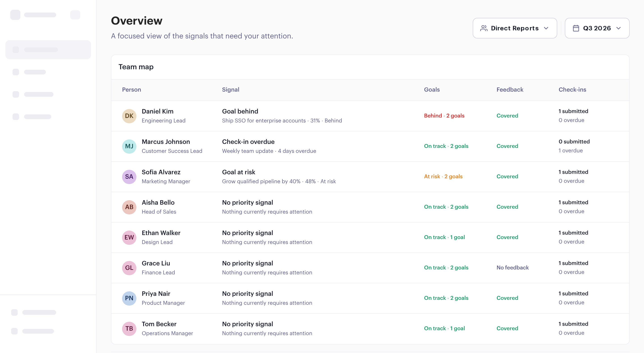
Task: Click Aisha Bello's AB avatar
Action: tap(129, 207)
